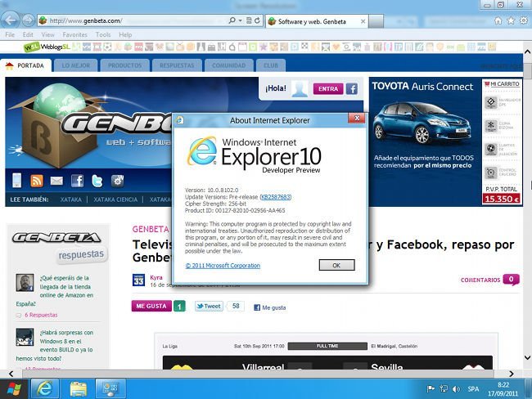Click the MI CARRITO link in ad

point(502,83)
